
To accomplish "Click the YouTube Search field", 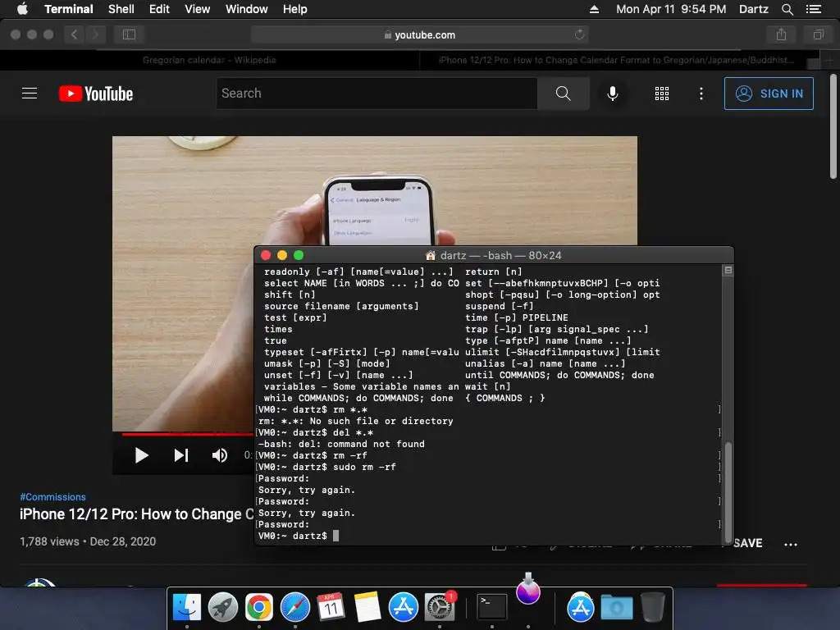I will pyautogui.click(x=377, y=94).
